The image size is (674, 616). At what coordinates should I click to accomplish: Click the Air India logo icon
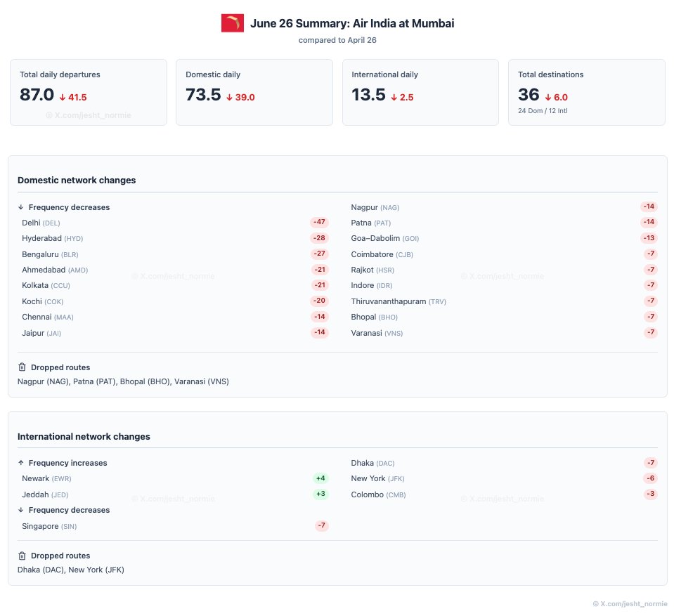pyautogui.click(x=233, y=23)
